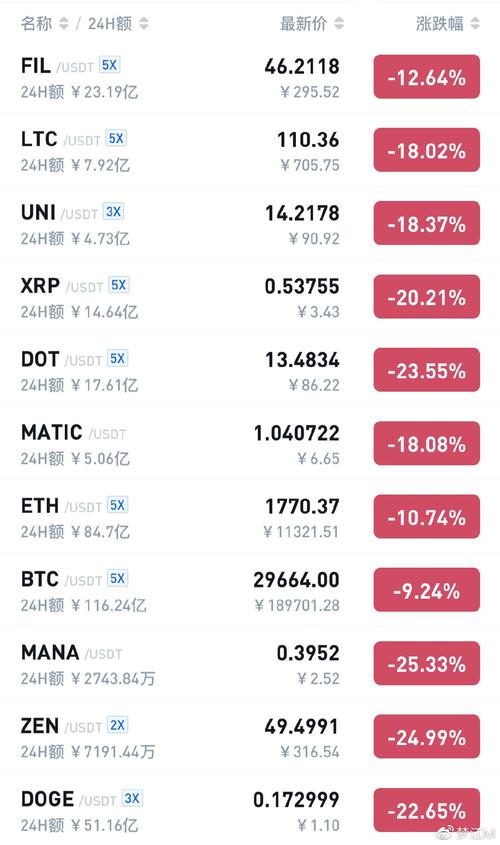The height and width of the screenshot is (845, 500).
Task: Tap the 5X leverage badge beside BTC
Action: 117,578
